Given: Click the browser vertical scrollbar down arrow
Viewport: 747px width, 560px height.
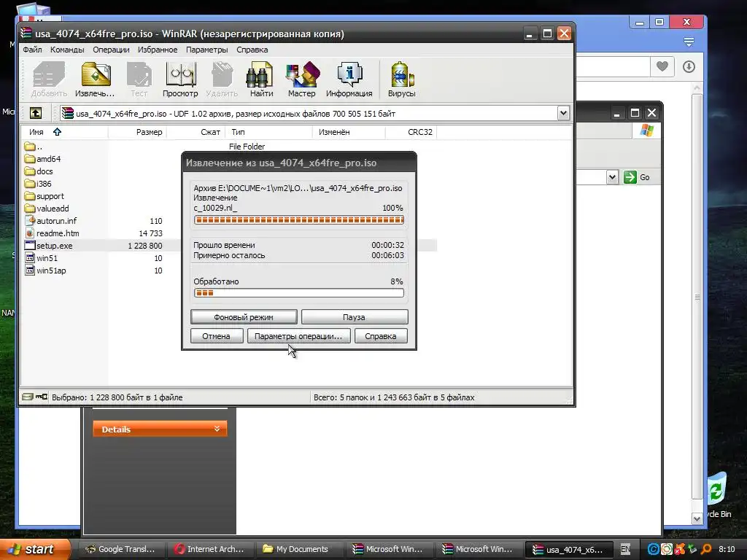Looking at the screenshot, I should (x=697, y=518).
